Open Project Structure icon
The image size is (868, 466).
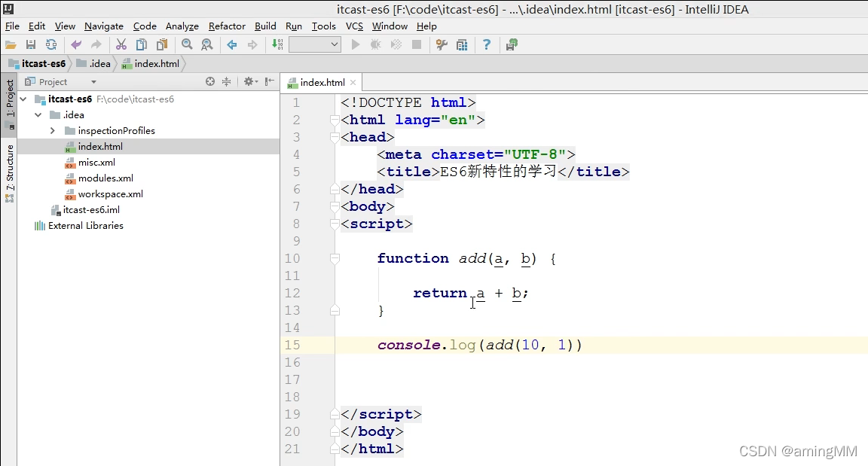tap(462, 44)
